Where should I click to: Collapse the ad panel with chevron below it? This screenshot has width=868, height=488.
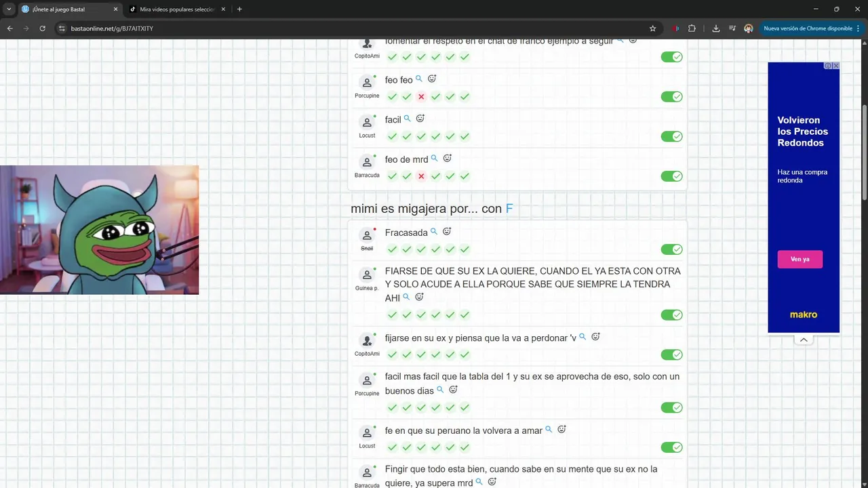click(x=804, y=340)
